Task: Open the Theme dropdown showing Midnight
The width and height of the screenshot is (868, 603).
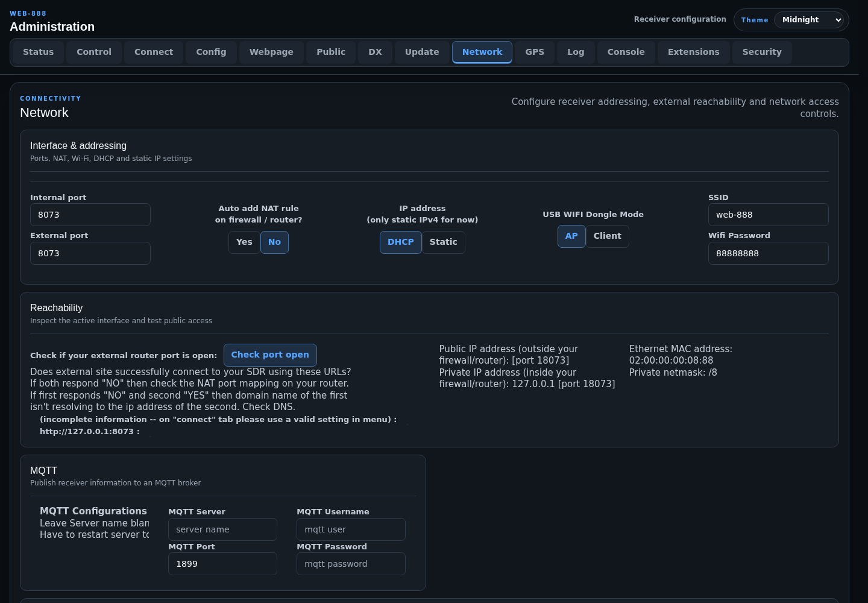Action: pyautogui.click(x=808, y=20)
